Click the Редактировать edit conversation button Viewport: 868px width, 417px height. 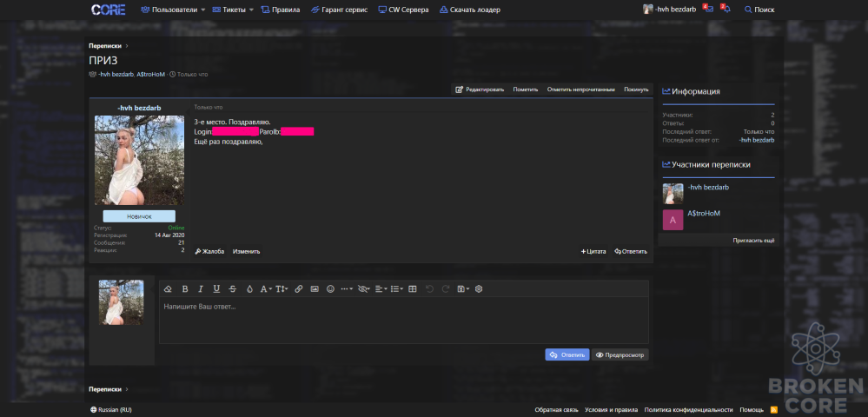(480, 89)
